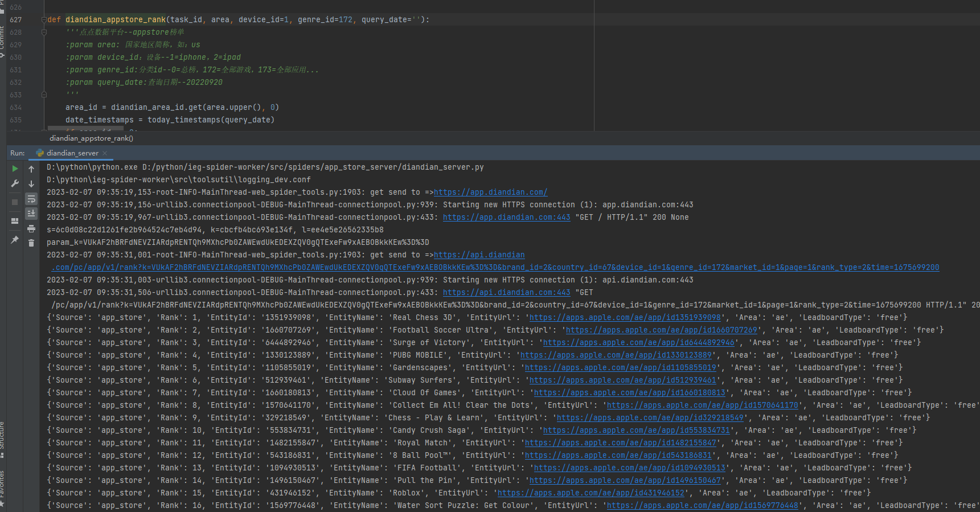Stop the process with the square stop icon
Image resolution: width=980 pixels, height=512 pixels.
point(15,202)
